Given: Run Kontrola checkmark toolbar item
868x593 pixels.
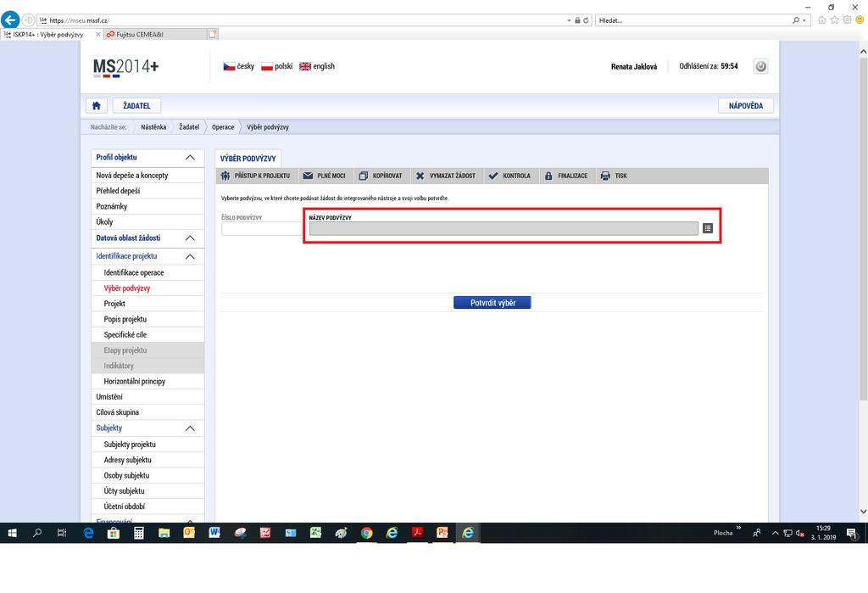Looking at the screenshot, I should pyautogui.click(x=509, y=176).
